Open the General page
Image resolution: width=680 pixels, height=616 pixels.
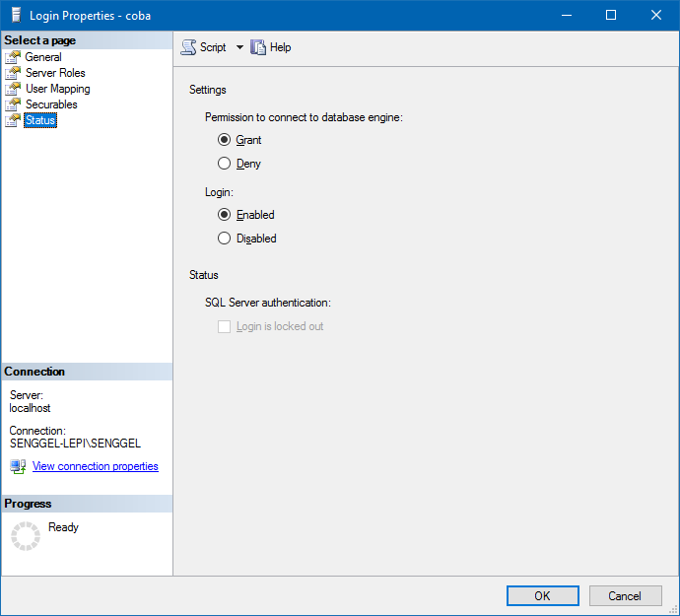click(x=43, y=57)
